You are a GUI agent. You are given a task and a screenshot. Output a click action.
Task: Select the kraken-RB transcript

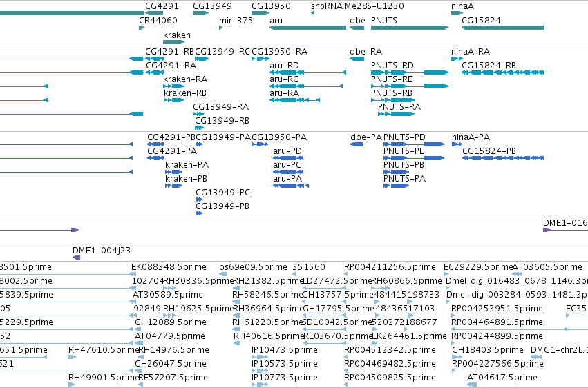(x=173, y=100)
